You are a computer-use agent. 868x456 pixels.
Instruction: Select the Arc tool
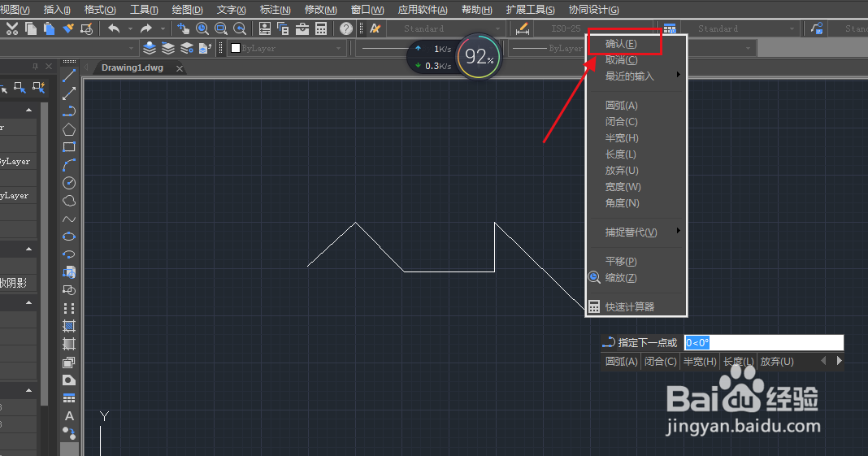click(69, 165)
